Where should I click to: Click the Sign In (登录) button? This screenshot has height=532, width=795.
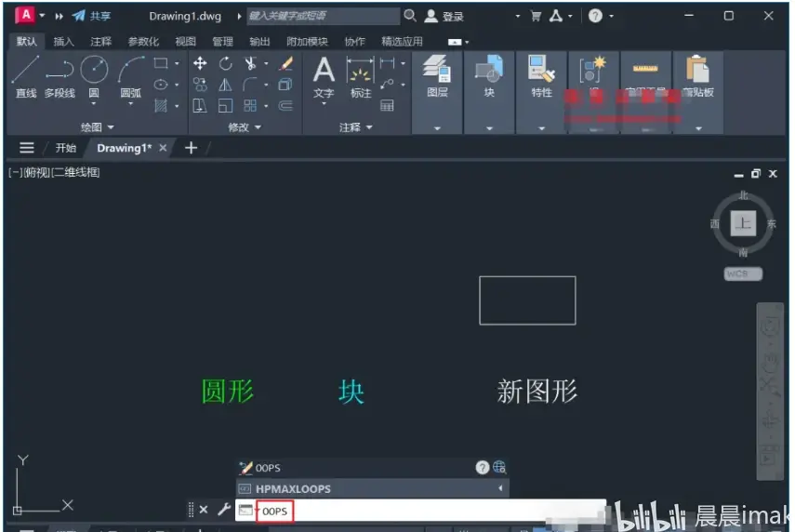(x=444, y=16)
